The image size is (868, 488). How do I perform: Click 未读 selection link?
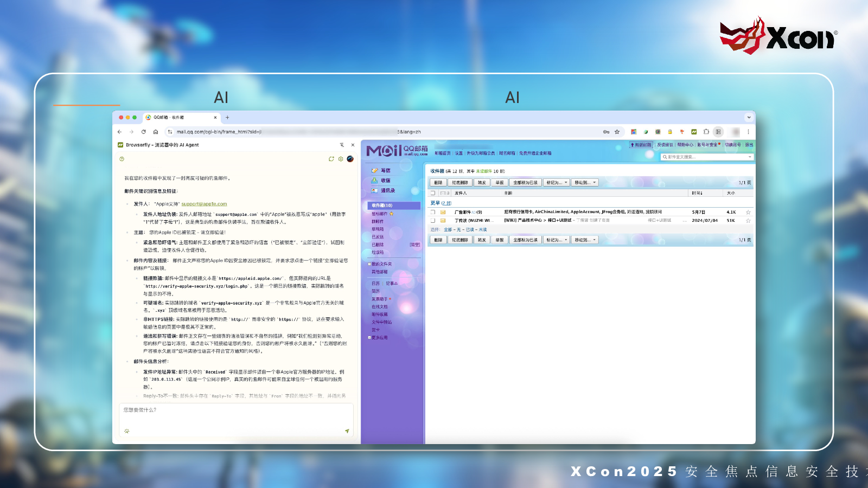[x=483, y=229]
